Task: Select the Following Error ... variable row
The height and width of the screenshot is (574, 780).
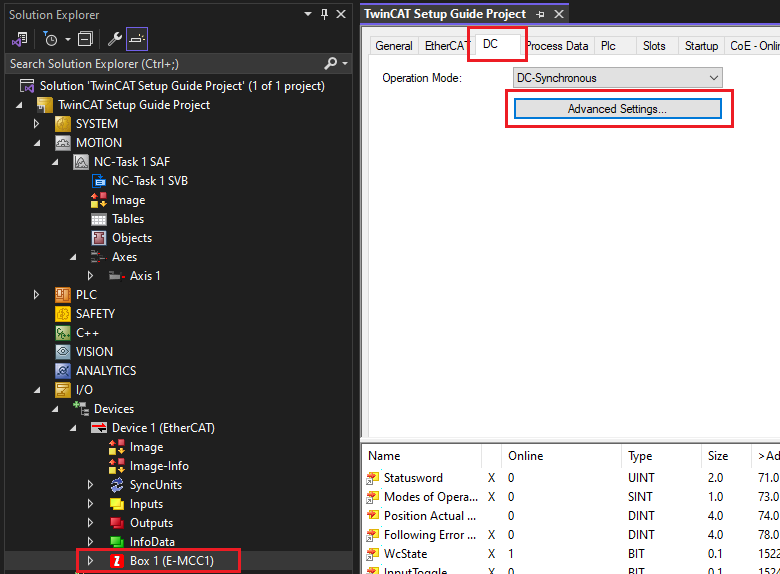Action: [570, 535]
